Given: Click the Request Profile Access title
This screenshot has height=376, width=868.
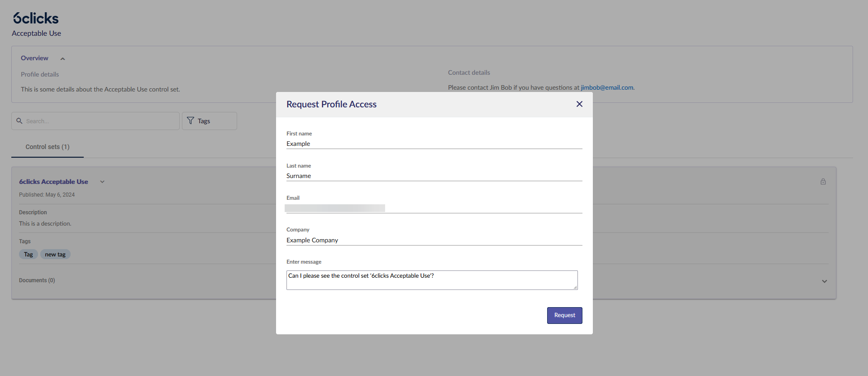Looking at the screenshot, I should [331, 104].
